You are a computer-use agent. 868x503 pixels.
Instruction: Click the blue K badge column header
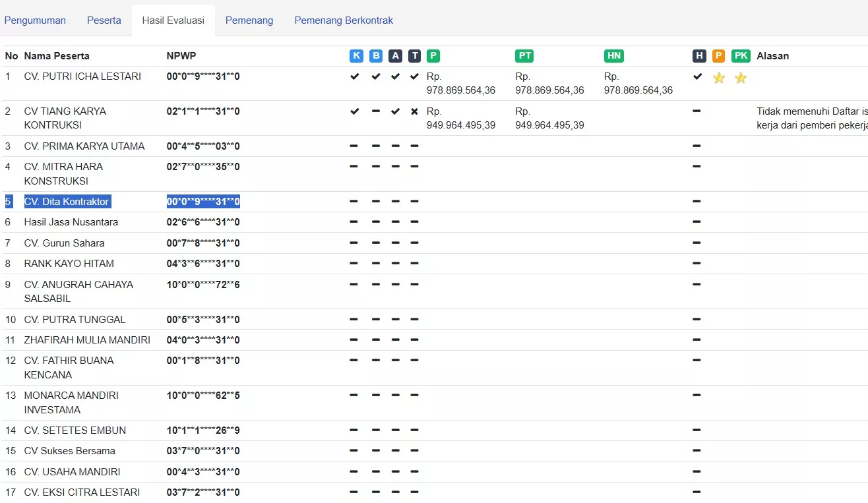(x=356, y=56)
